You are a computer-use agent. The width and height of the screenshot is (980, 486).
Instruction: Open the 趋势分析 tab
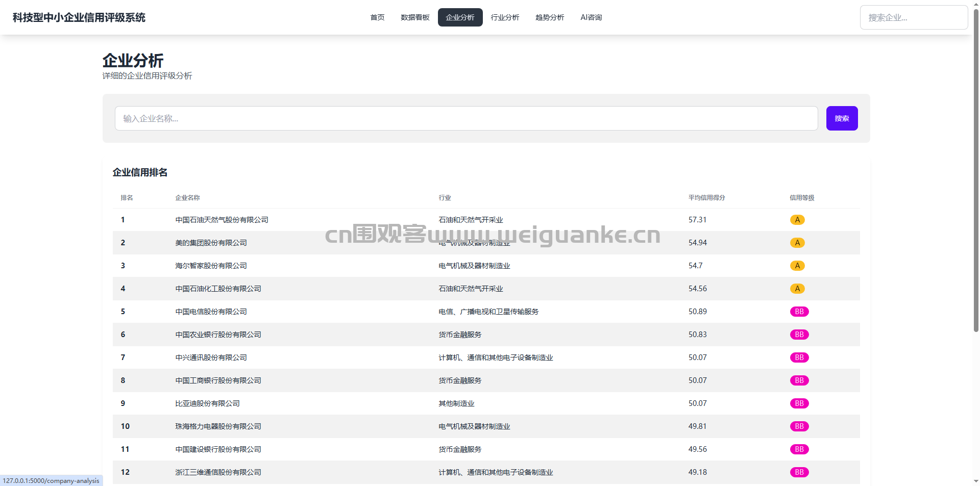pos(550,17)
